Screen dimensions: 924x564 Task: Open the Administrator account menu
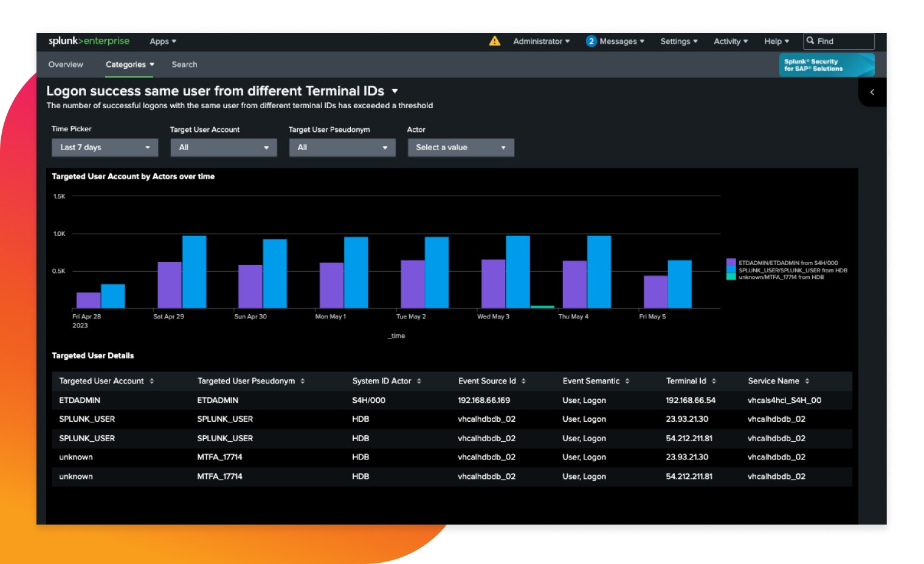(x=540, y=41)
